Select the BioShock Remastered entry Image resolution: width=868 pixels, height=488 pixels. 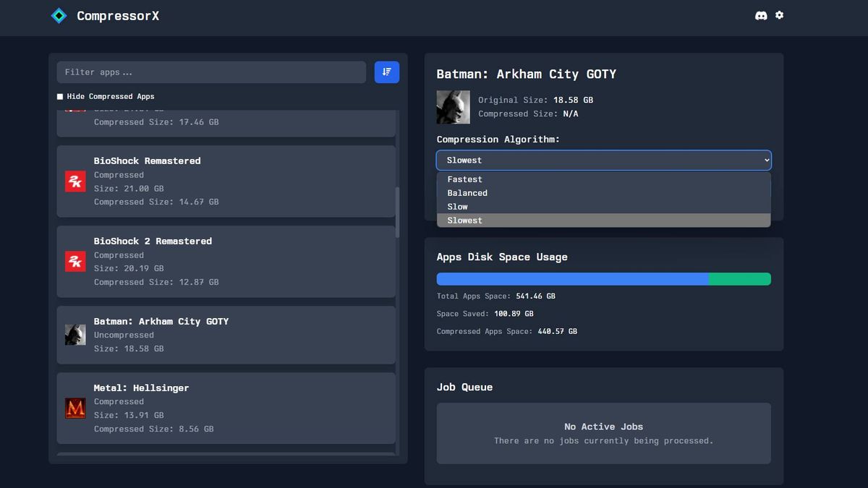[226, 181]
